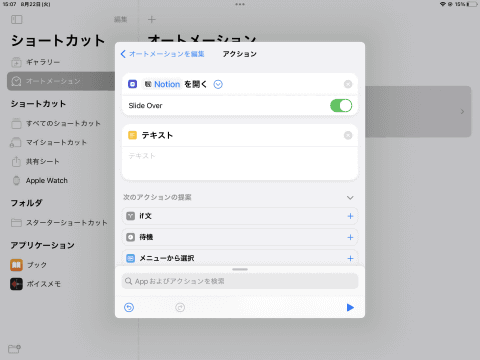This screenshot has height=360, width=480.
Task: Tap the 編集 edit button
Action: [x=121, y=20]
